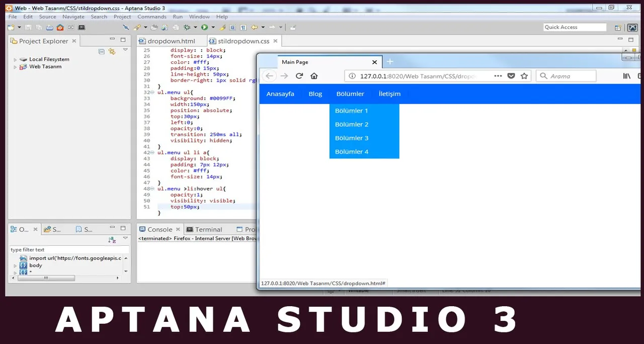Toggle block selection mode icon
The width and height of the screenshot is (644, 344).
[232, 27]
